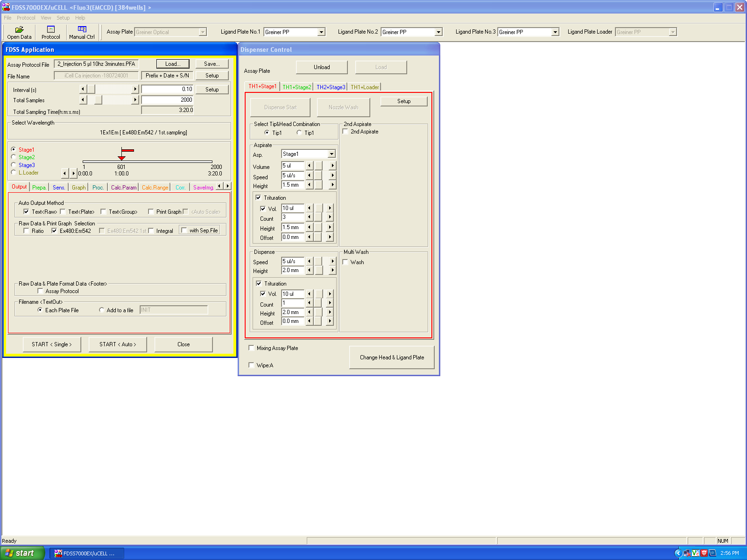
Task: Switch to the TH1+Stage2 tab
Action: coord(296,87)
